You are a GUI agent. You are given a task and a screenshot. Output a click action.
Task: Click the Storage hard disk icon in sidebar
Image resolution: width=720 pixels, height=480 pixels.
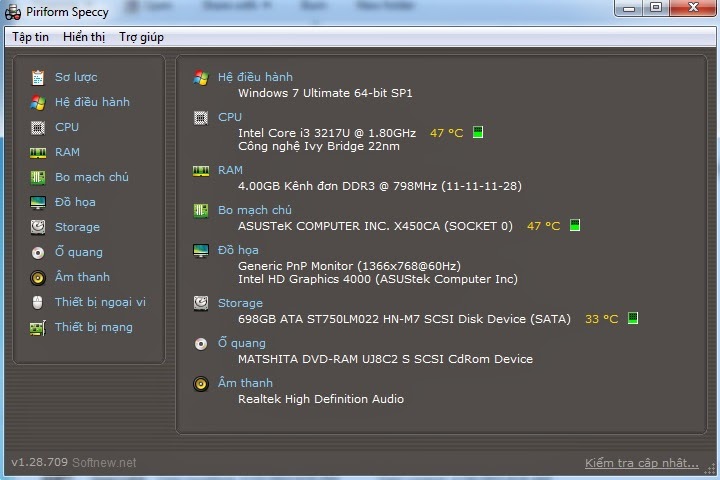[38, 227]
